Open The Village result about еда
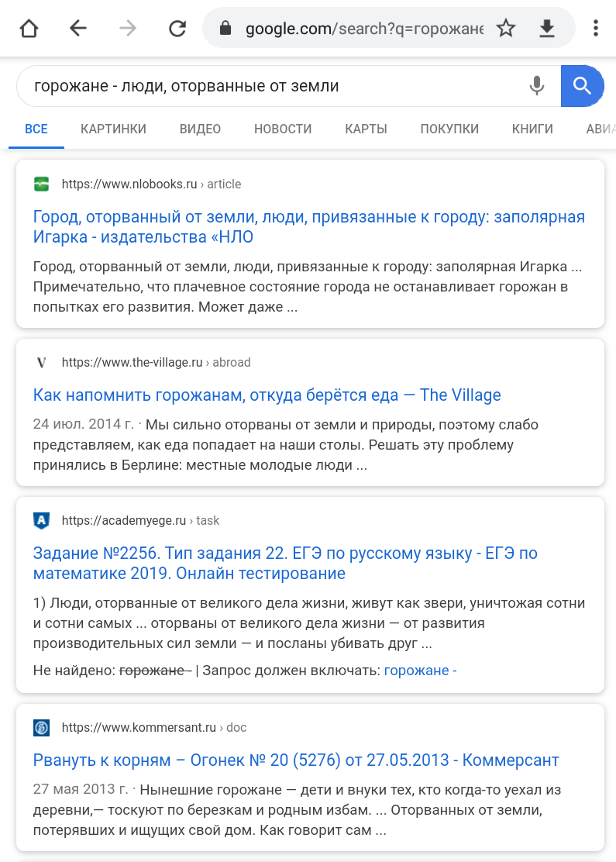The width and height of the screenshot is (616, 862). (267, 395)
